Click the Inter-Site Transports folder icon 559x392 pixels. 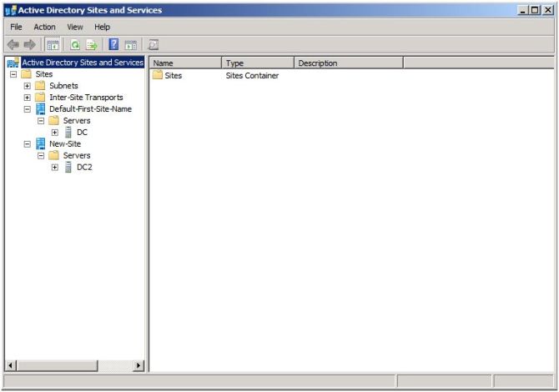tap(40, 97)
